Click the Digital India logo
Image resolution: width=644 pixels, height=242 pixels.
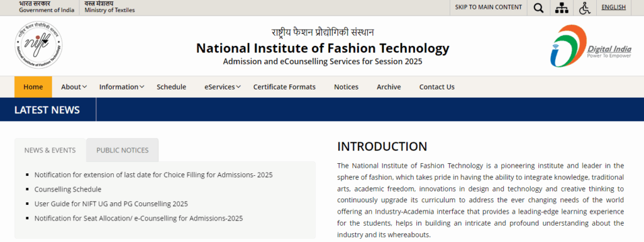(591, 46)
